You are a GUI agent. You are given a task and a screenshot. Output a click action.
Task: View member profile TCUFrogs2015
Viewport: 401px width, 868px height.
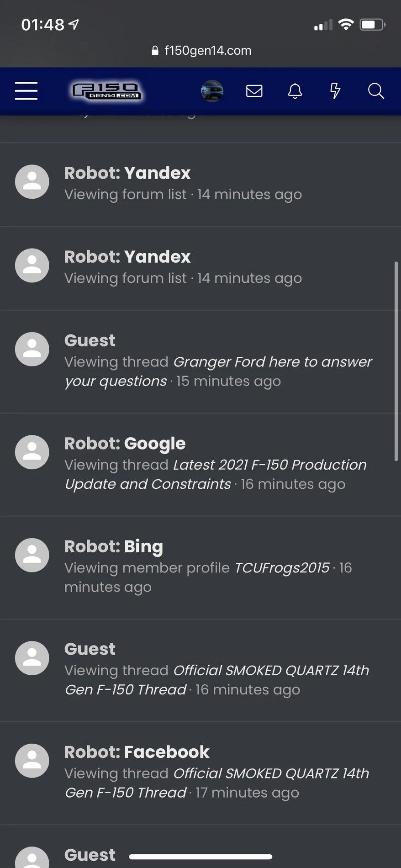[281, 567]
